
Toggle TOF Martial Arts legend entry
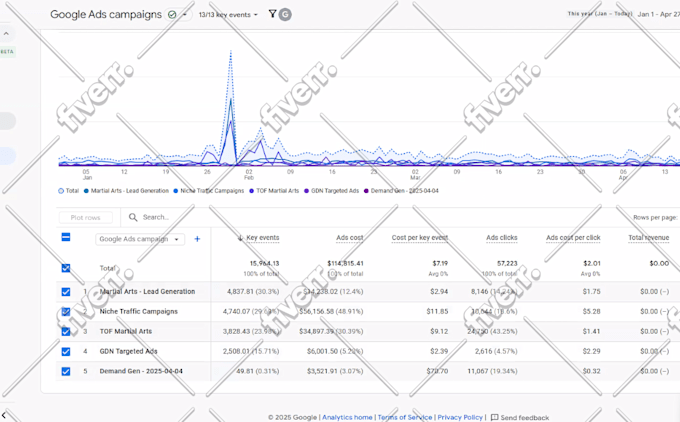pyautogui.click(x=274, y=191)
